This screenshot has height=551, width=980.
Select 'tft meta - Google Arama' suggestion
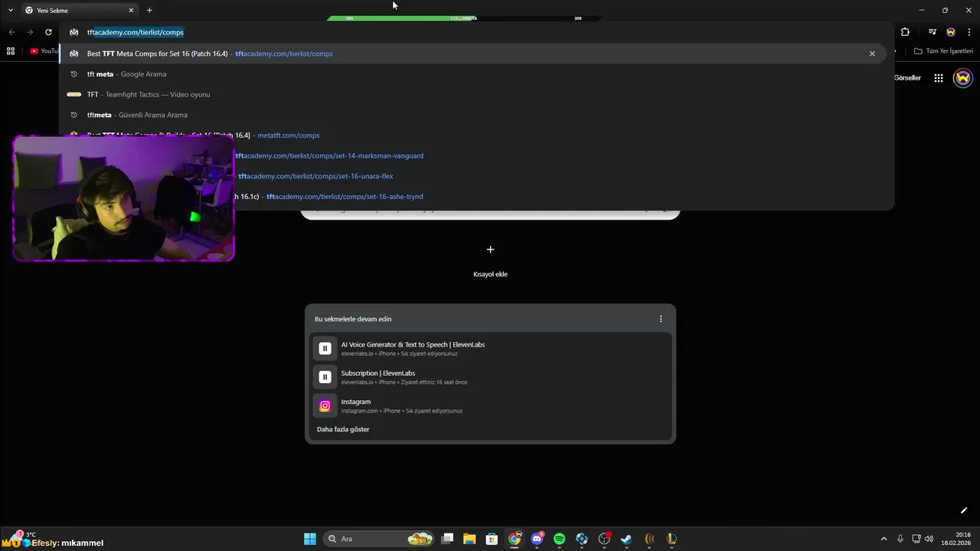coord(475,74)
